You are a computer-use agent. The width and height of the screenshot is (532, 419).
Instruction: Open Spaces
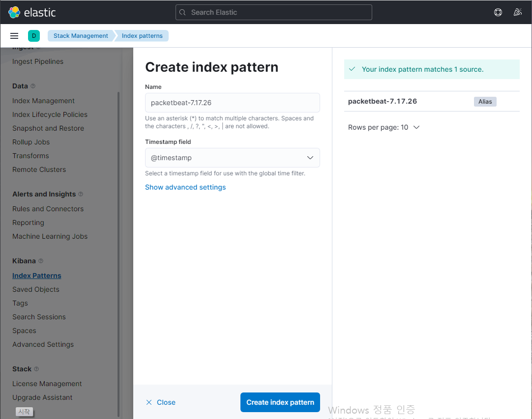pyautogui.click(x=24, y=331)
